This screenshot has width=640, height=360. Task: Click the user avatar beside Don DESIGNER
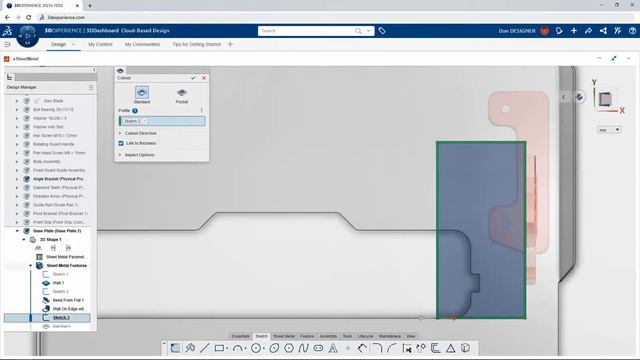click(544, 31)
